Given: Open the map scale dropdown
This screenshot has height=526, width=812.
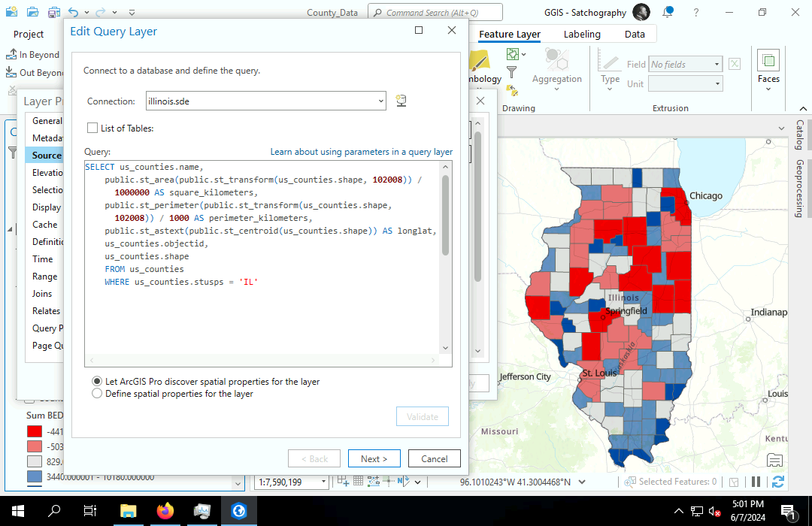Looking at the screenshot, I should (324, 482).
